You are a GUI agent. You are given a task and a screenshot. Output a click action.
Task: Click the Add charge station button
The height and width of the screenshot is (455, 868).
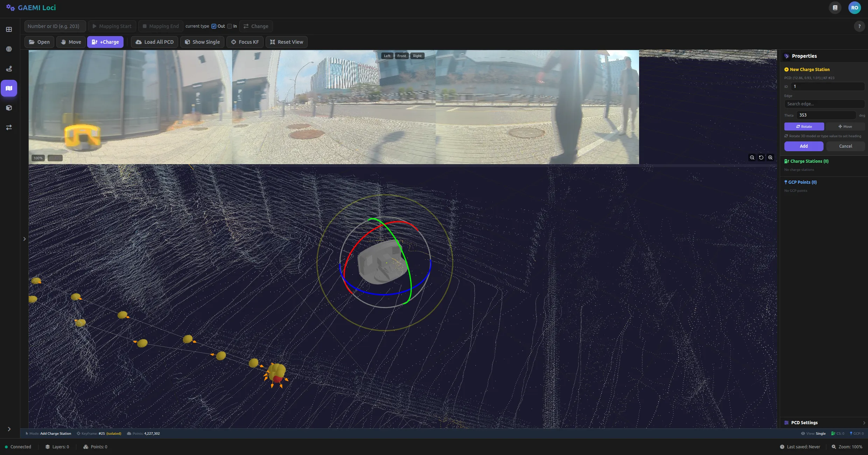click(x=804, y=146)
